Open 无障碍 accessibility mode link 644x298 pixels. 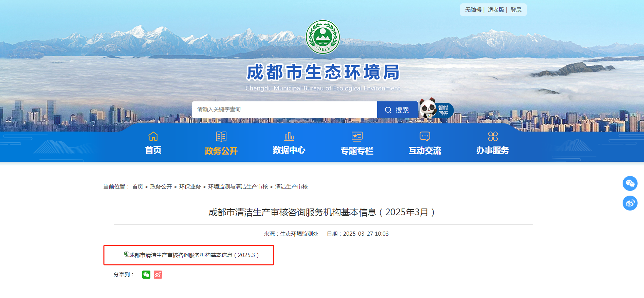coord(473,10)
